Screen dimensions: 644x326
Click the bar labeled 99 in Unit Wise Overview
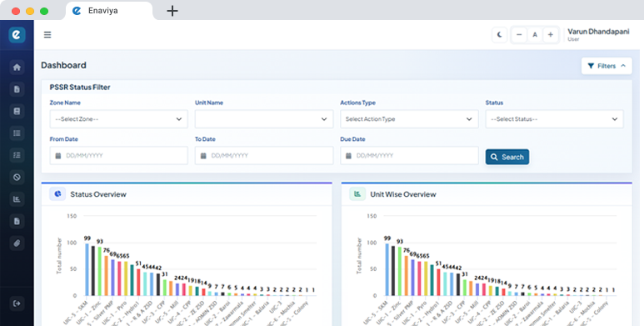[387, 269]
